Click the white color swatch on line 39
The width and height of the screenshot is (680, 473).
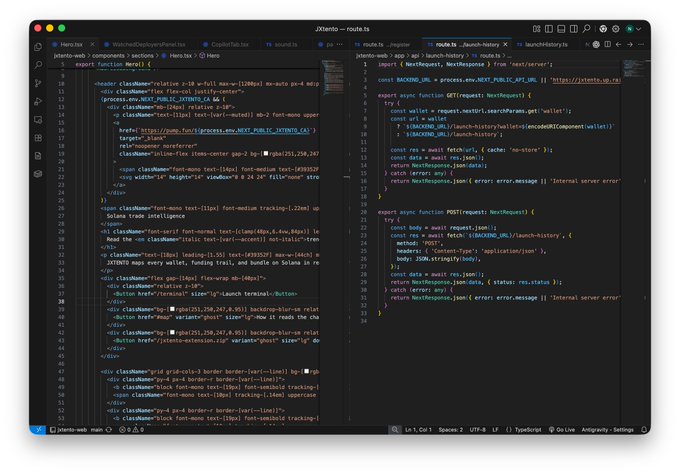click(x=172, y=309)
